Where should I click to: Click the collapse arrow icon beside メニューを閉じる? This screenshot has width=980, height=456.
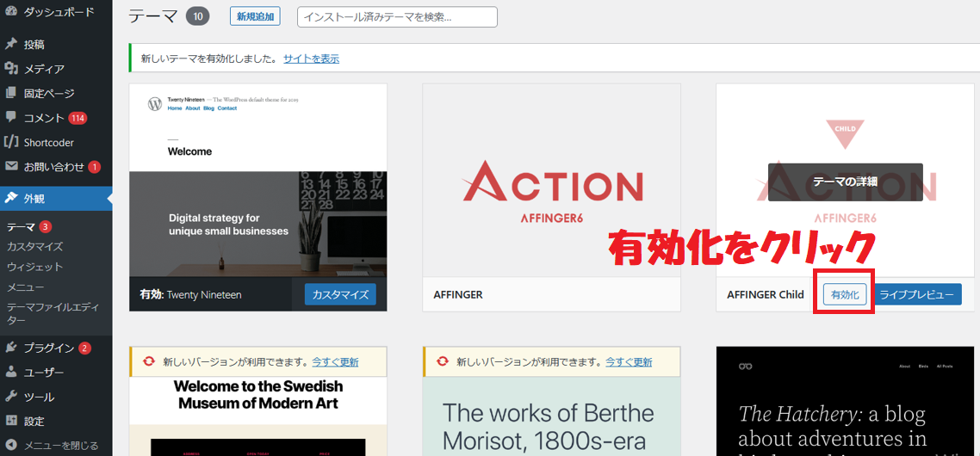point(10,446)
